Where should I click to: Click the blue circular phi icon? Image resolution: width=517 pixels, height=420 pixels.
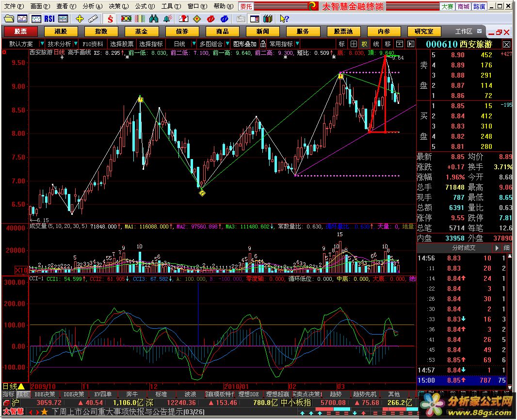click(224, 19)
